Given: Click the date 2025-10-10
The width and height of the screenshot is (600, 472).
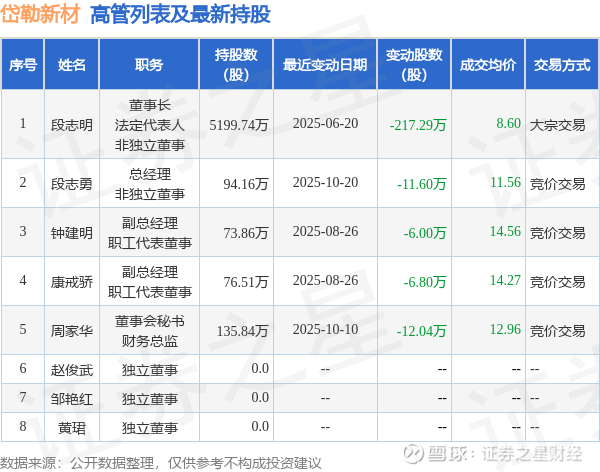Looking at the screenshot, I should [x=325, y=329].
